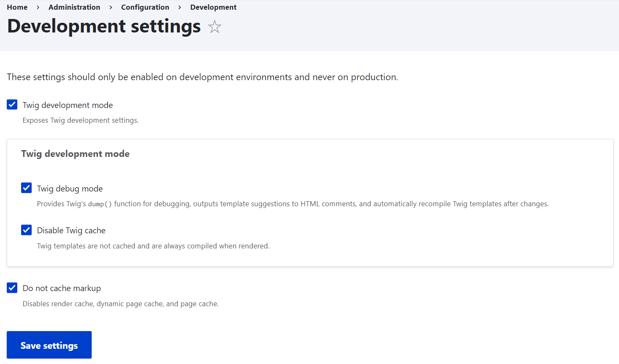The width and height of the screenshot is (619, 364).
Task: Click the production environments warning sentence
Action: click(x=202, y=77)
